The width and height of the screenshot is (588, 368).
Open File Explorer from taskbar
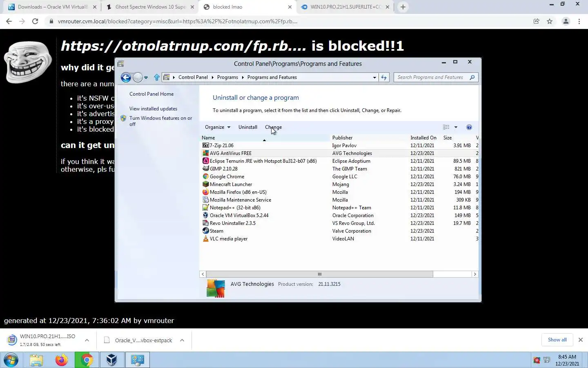pos(36,360)
